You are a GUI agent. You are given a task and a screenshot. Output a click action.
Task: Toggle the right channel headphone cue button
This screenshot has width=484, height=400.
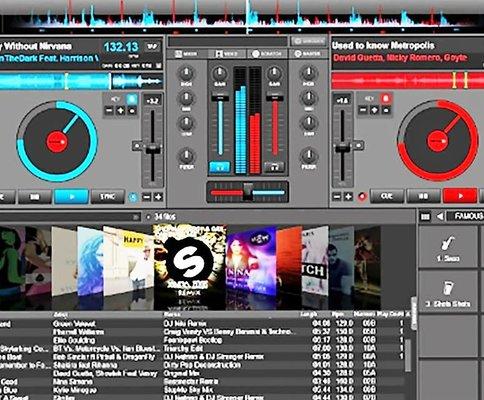click(x=274, y=167)
